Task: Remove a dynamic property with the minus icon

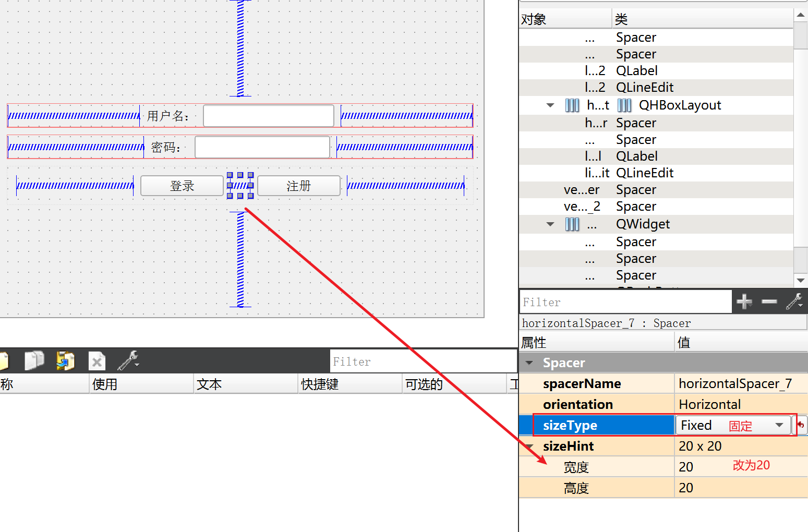Action: coord(769,301)
